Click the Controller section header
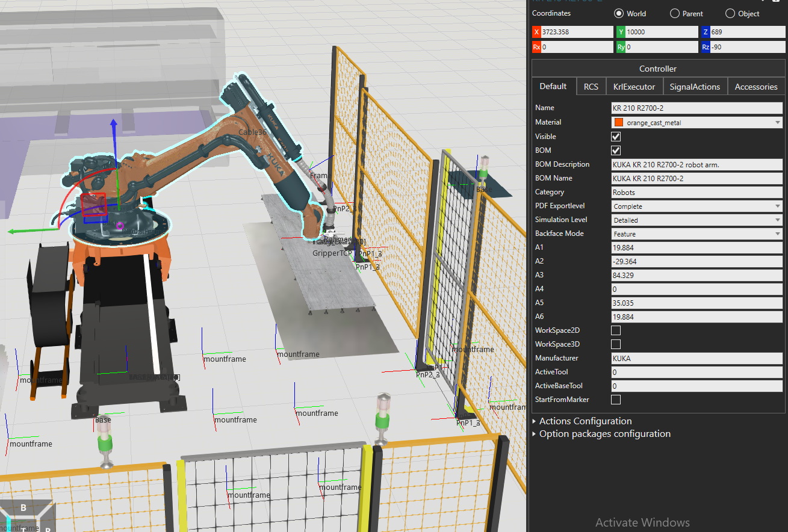The height and width of the screenshot is (532, 788). coord(658,69)
